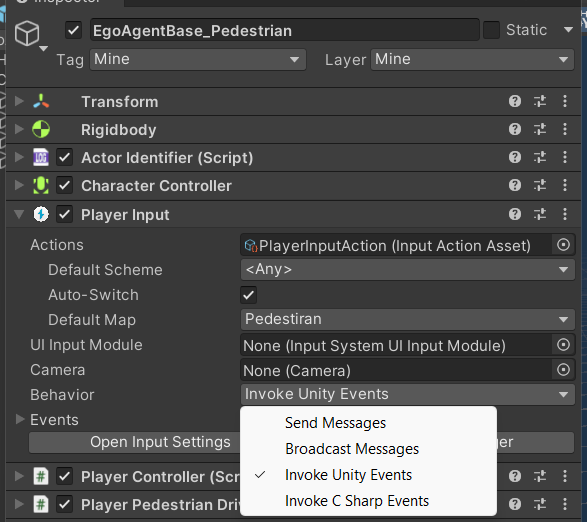Image resolution: width=587 pixels, height=522 pixels.
Task: Open the Transform component options menu
Action: [565, 101]
